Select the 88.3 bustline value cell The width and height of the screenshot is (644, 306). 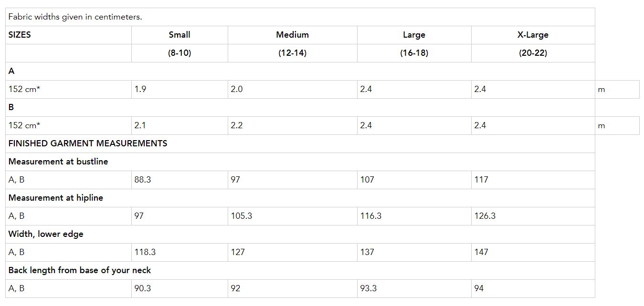click(143, 180)
